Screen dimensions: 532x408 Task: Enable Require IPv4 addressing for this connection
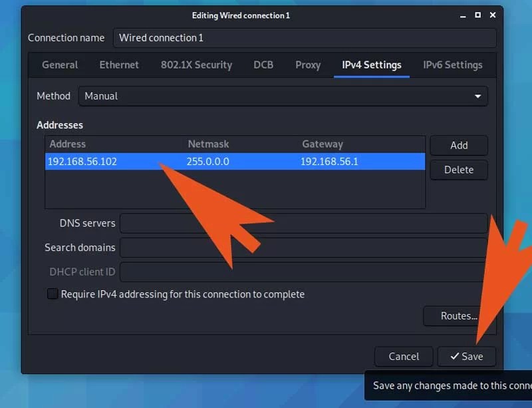(53, 294)
